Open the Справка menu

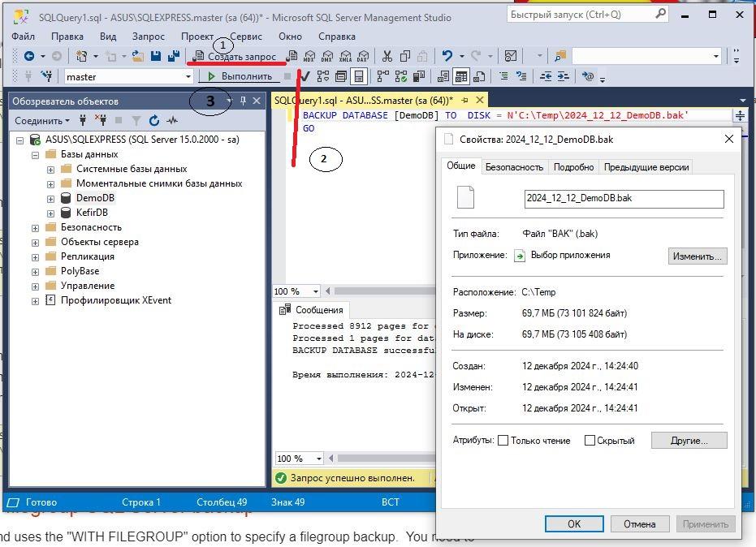coord(336,37)
